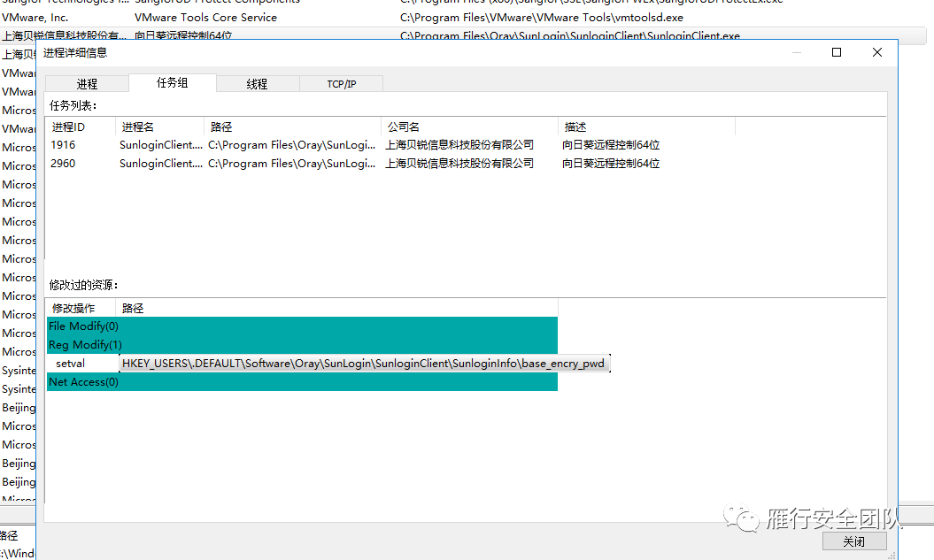Click the path cell in the 1916 row
The image size is (934, 560).
pyautogui.click(x=292, y=144)
